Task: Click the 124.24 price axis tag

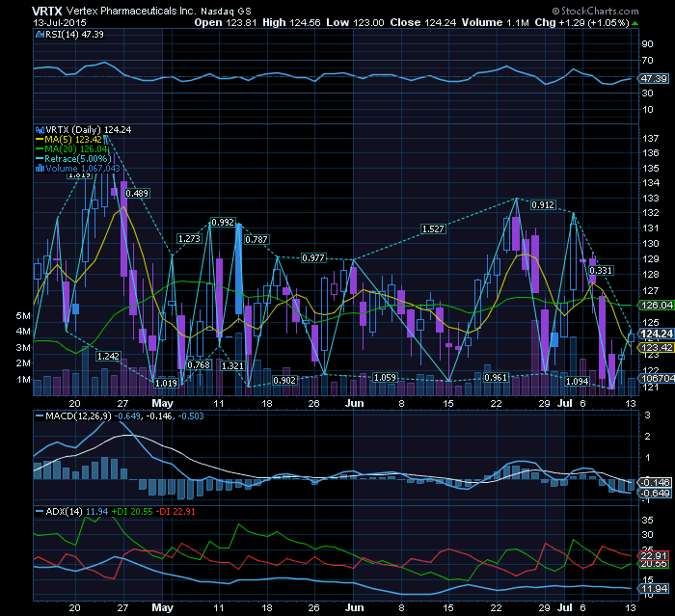Action: 656,334
